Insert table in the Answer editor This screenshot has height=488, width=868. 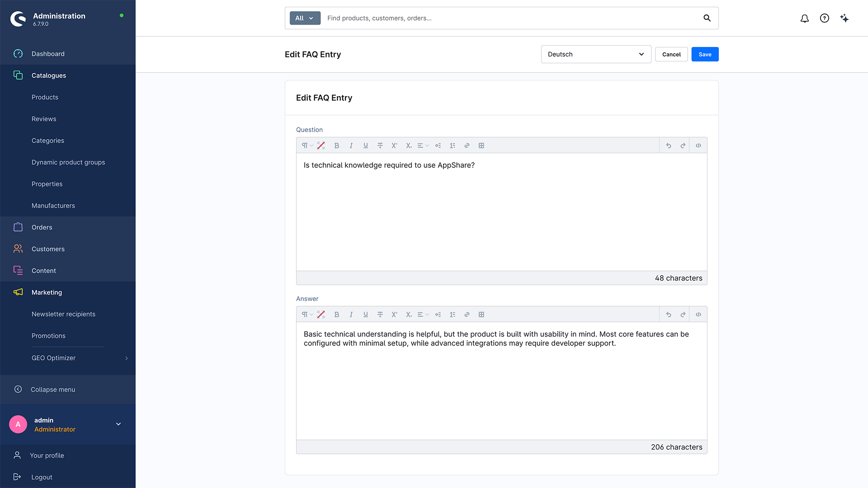pyautogui.click(x=481, y=314)
